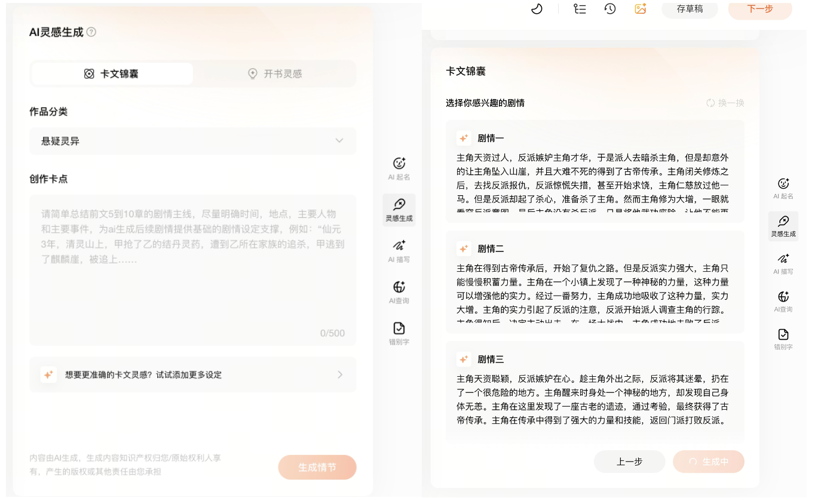Image resolution: width=815 pixels, height=504 pixels.
Task: Select 灵感生成 icon in middle sidebar
Action: (399, 206)
